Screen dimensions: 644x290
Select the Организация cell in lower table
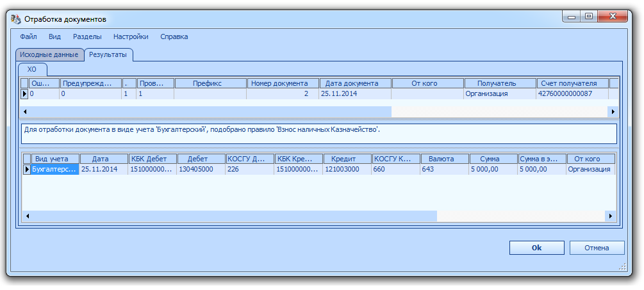(x=591, y=170)
